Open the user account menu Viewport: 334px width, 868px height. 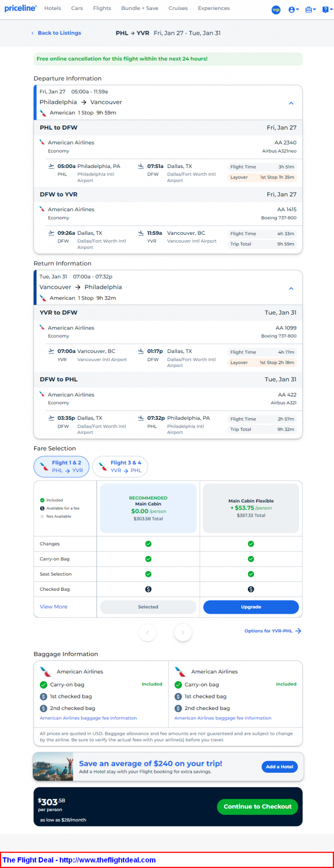[x=294, y=9]
